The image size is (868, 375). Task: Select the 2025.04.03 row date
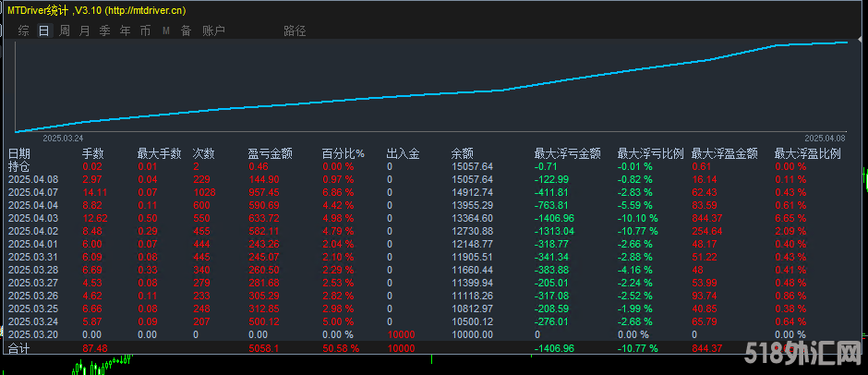coord(32,215)
